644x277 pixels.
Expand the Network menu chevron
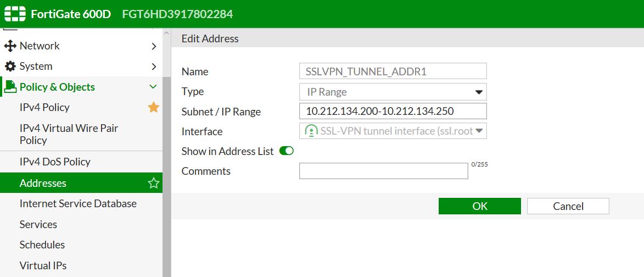(154, 46)
